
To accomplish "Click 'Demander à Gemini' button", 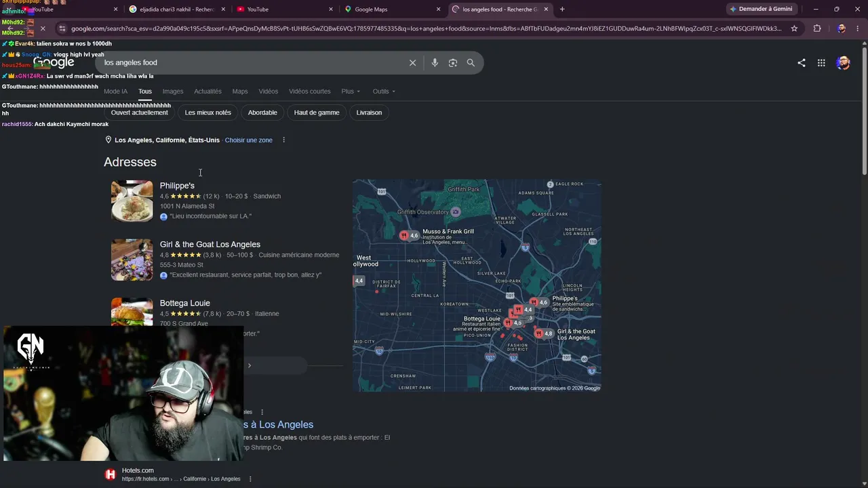I will click(x=761, y=9).
